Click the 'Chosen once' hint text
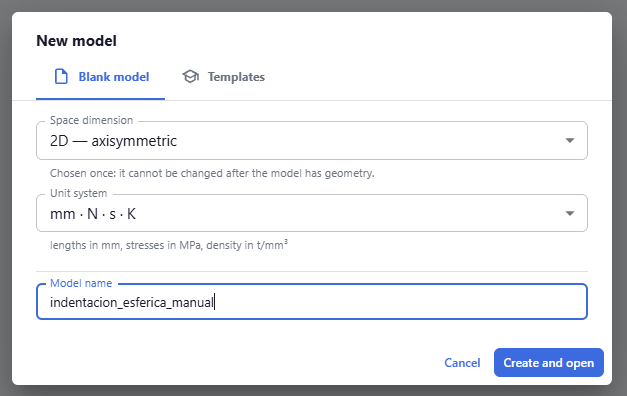 point(212,173)
